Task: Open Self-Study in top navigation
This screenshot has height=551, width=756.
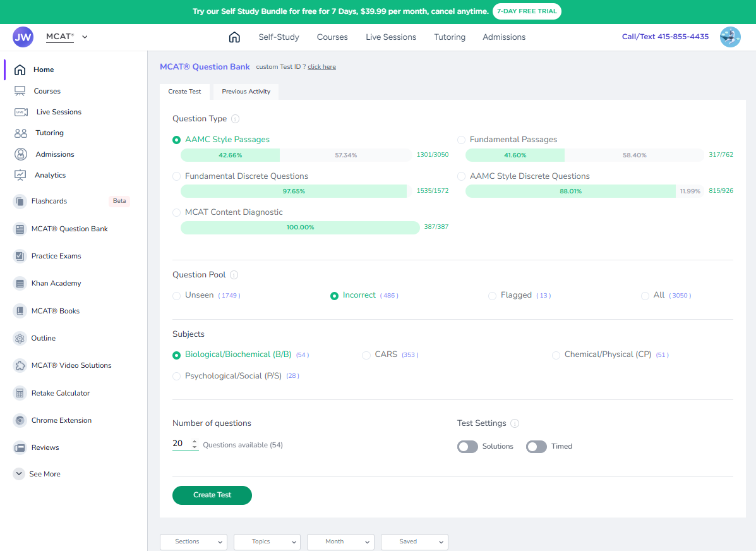Action: [x=279, y=37]
